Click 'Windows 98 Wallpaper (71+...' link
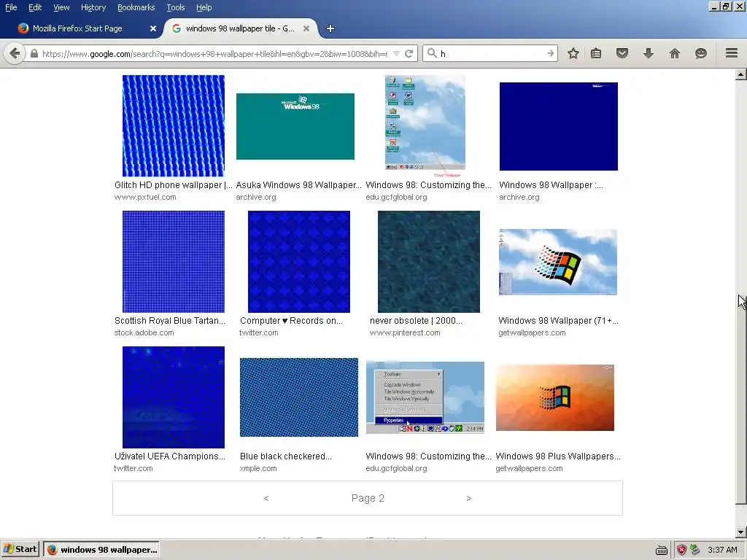The image size is (747, 560). 558,321
